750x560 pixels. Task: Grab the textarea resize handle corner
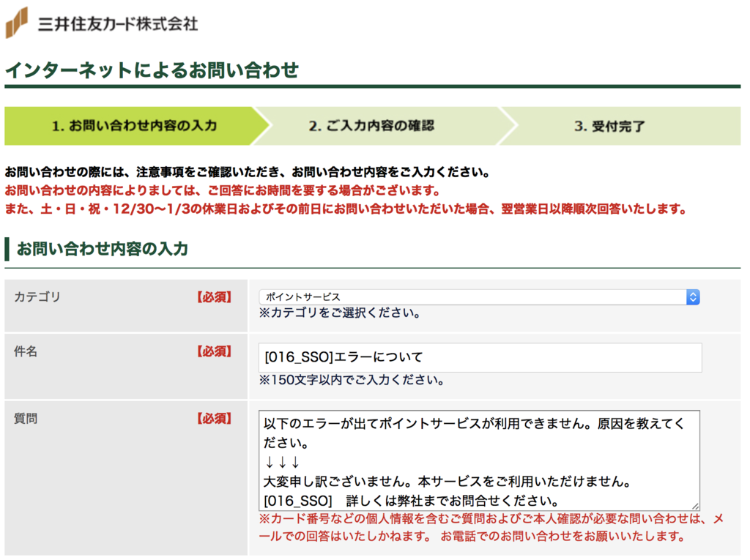click(x=695, y=506)
